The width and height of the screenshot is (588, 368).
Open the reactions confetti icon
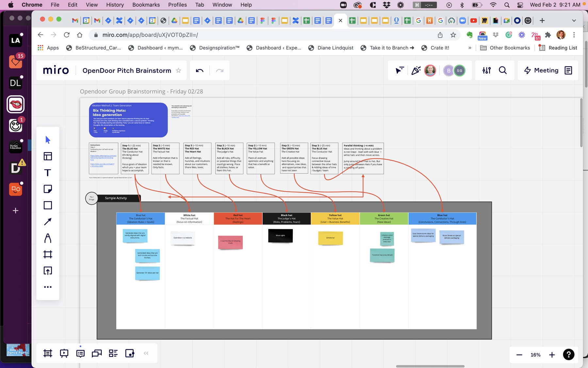click(416, 70)
